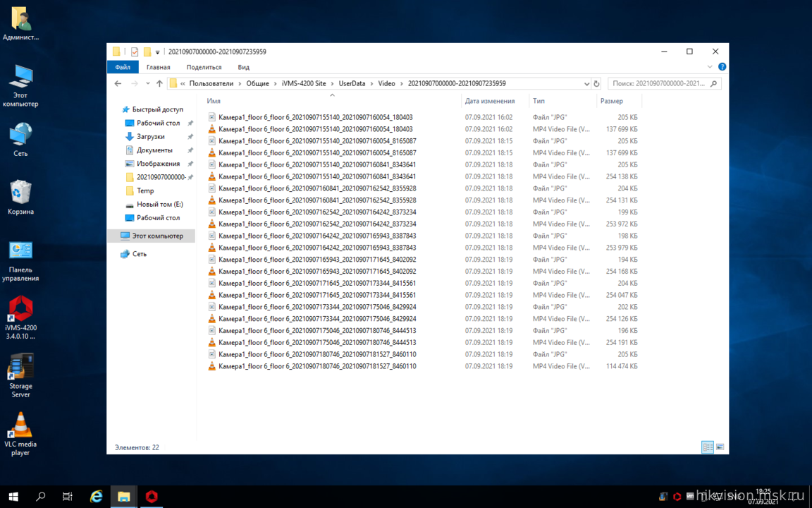Screen dimensions: 812x508
Task: Select MP4 file ending _8460110
Action: click(x=312, y=366)
